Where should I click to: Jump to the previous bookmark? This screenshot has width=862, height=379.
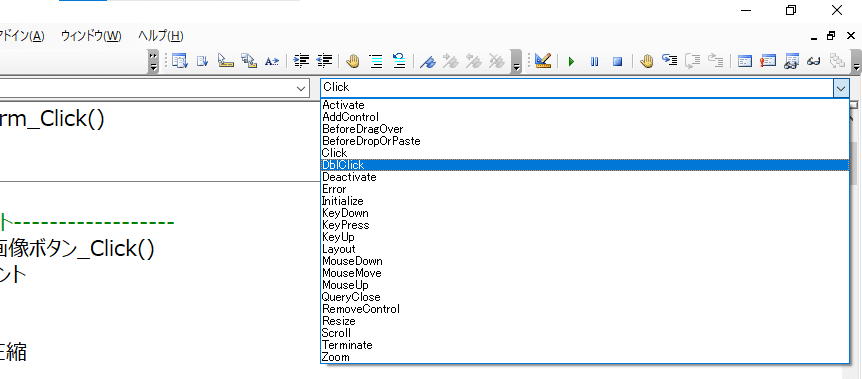tap(474, 61)
